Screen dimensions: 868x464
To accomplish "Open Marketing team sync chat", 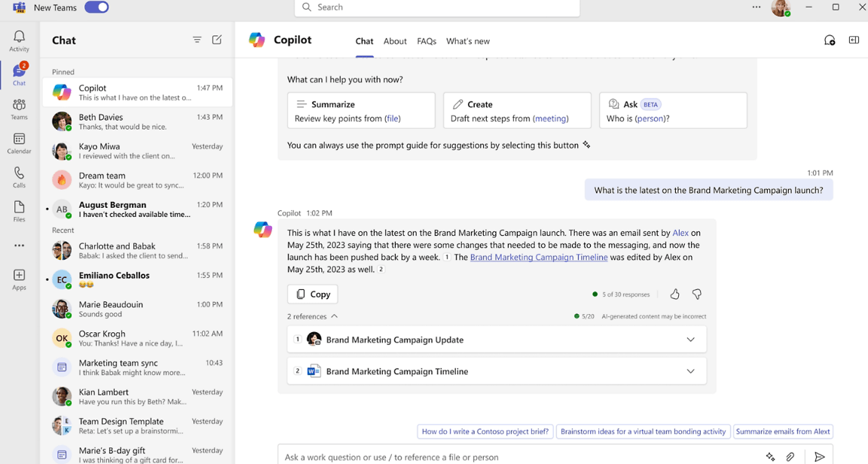I will coord(137,367).
